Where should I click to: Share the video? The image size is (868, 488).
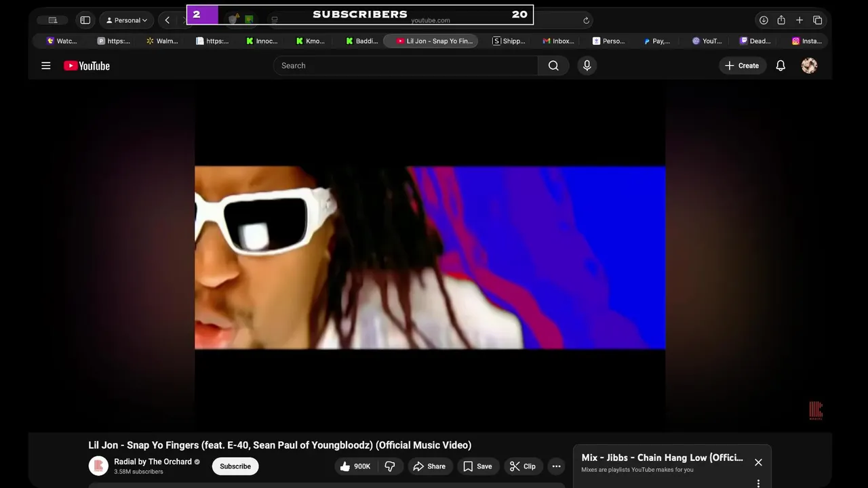pyautogui.click(x=429, y=466)
